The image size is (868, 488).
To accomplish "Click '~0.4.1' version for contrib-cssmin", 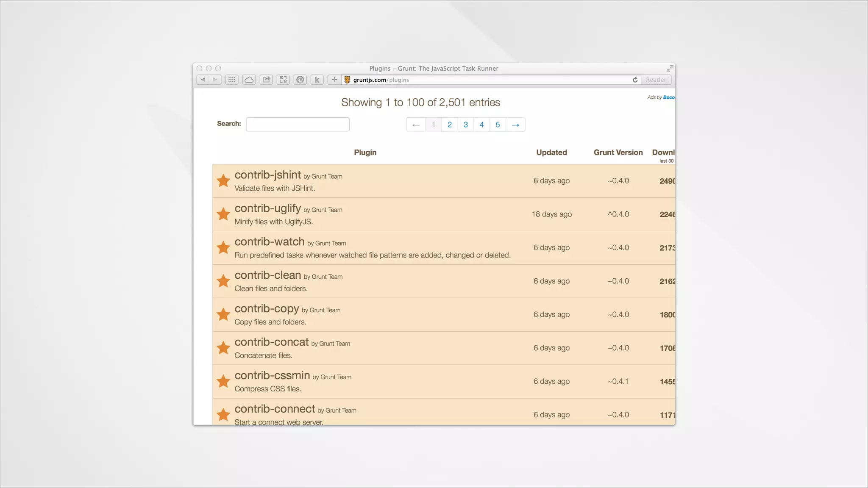I will [618, 381].
